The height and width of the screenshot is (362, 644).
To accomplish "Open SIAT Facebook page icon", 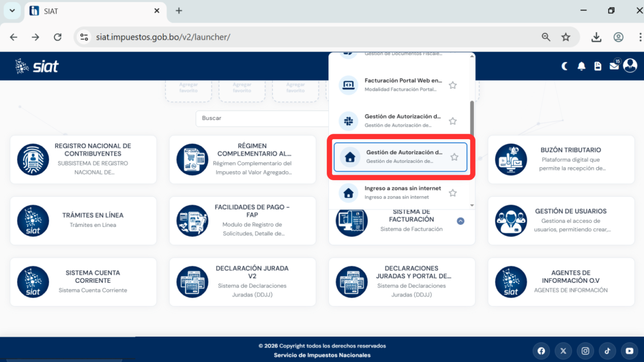I will [541, 351].
